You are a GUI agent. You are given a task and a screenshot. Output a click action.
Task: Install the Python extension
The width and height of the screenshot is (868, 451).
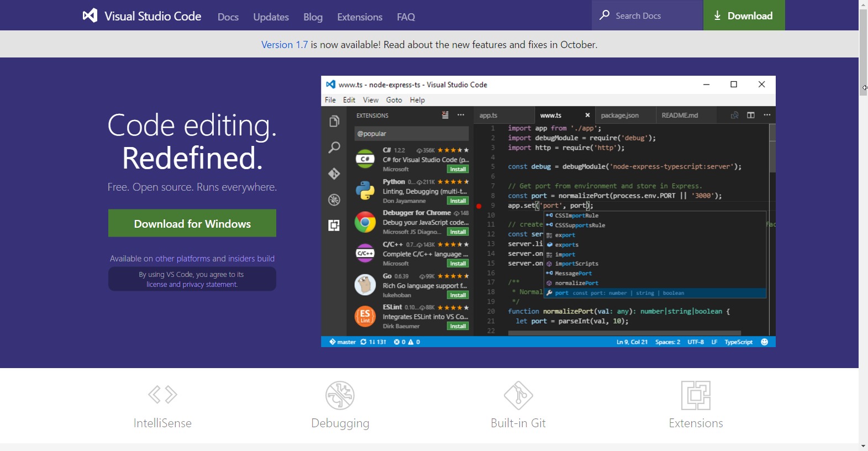[x=458, y=201]
